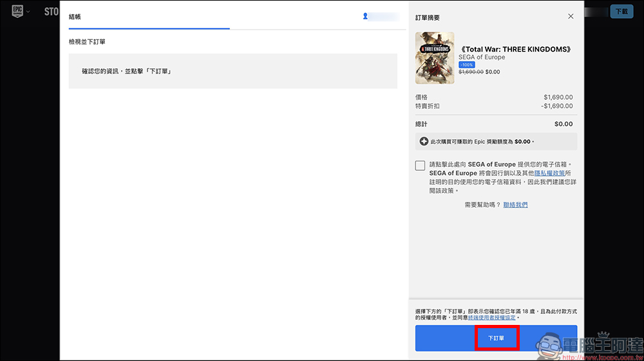The height and width of the screenshot is (361, 644).
Task: Click the Epic rewards circular plus icon
Action: click(x=424, y=141)
